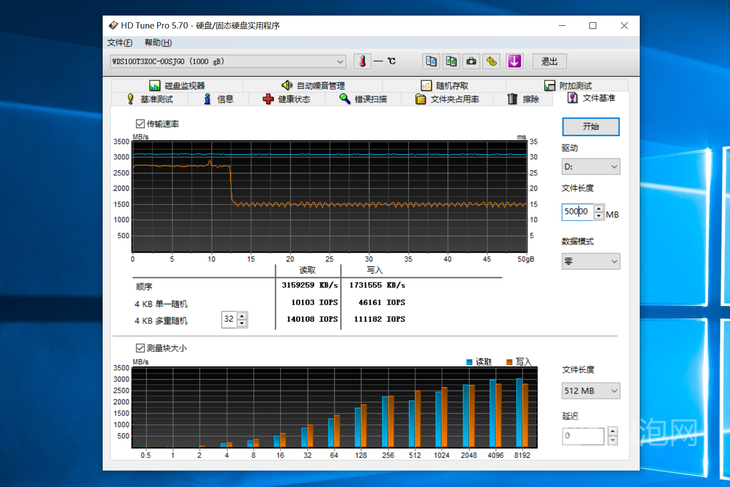Click the 46161 IOPS write value
Image resolution: width=730 pixels, height=487 pixels.
pyautogui.click(x=382, y=302)
